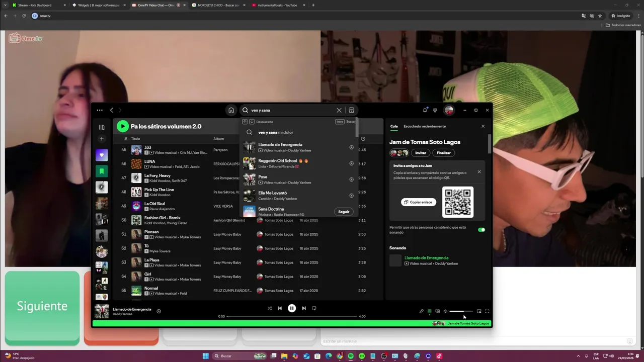Select the 'ven y sana mi dolor' suggestion
This screenshot has width=644, height=362.
[x=298, y=132]
